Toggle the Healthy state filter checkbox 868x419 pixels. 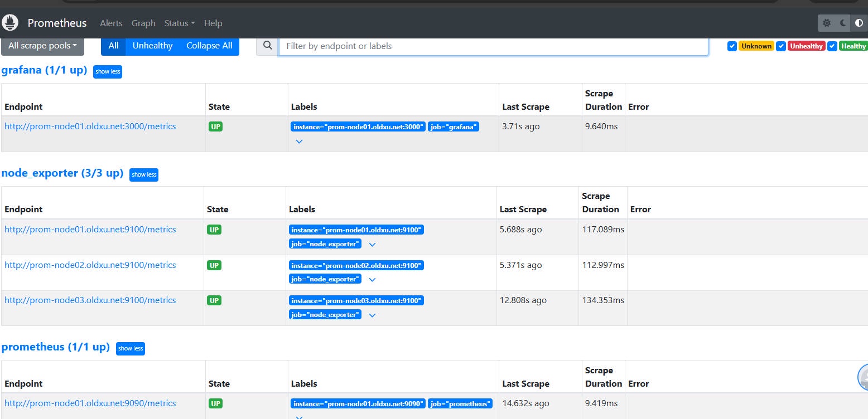tap(832, 46)
